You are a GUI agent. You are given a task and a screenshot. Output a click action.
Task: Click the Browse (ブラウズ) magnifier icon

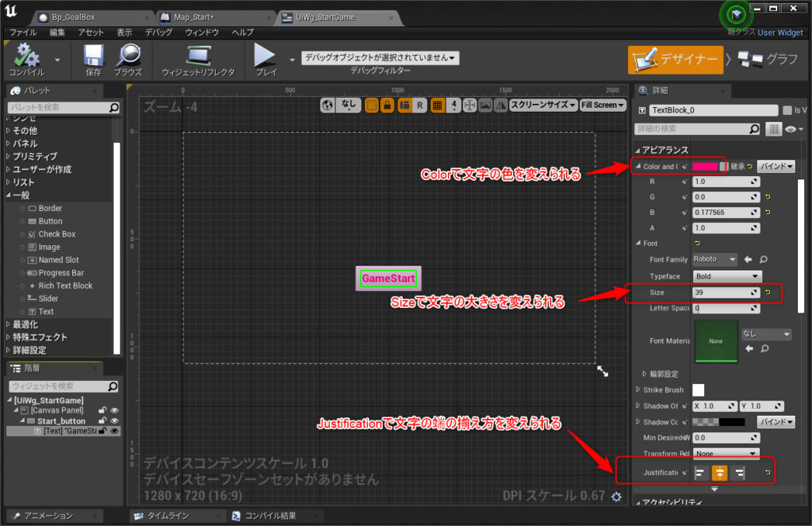[128, 56]
